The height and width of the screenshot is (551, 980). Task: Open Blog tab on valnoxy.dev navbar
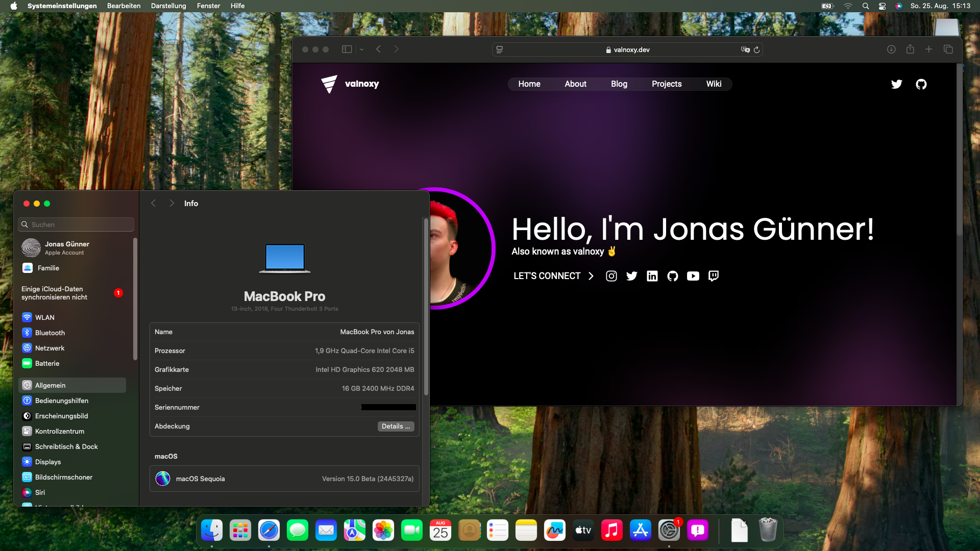click(x=618, y=84)
